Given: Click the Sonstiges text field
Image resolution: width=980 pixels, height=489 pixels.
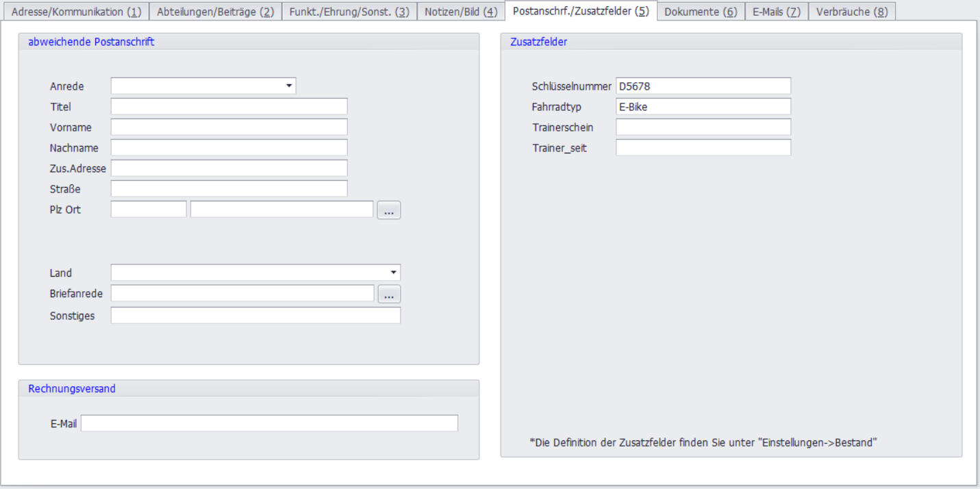Looking at the screenshot, I should click(255, 316).
